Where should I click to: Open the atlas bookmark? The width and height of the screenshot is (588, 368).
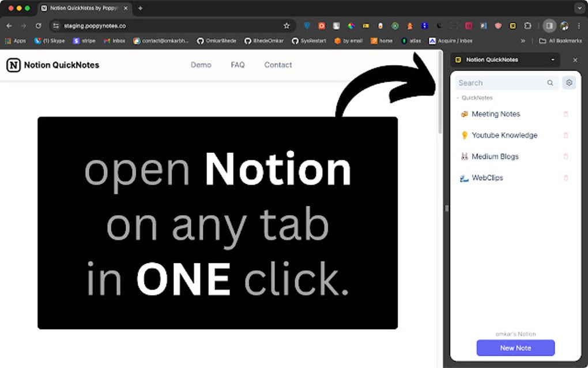412,41
